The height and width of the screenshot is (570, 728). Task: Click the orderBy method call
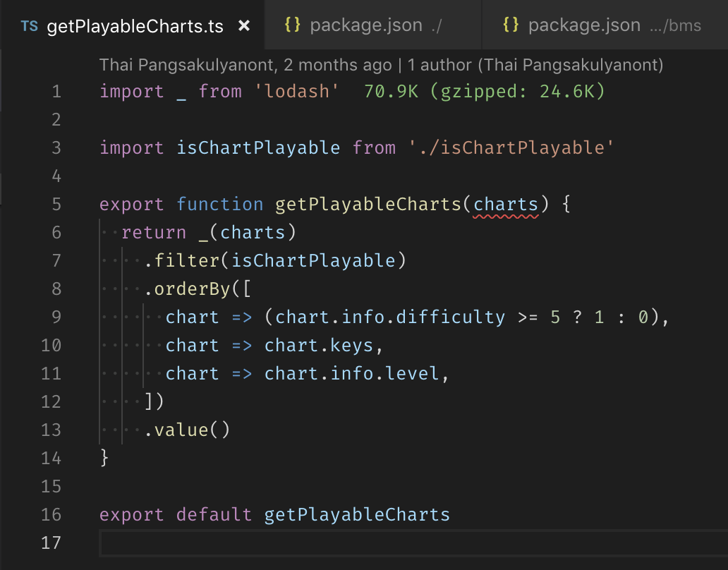(x=189, y=289)
